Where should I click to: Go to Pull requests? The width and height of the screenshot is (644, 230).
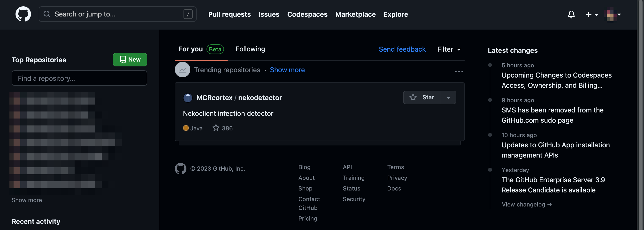pyautogui.click(x=229, y=14)
